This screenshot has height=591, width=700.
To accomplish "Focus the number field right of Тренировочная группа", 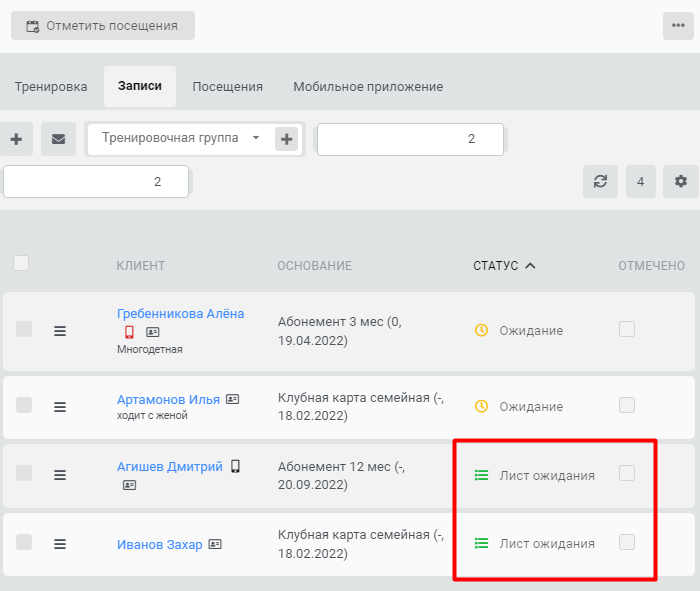I will [410, 139].
